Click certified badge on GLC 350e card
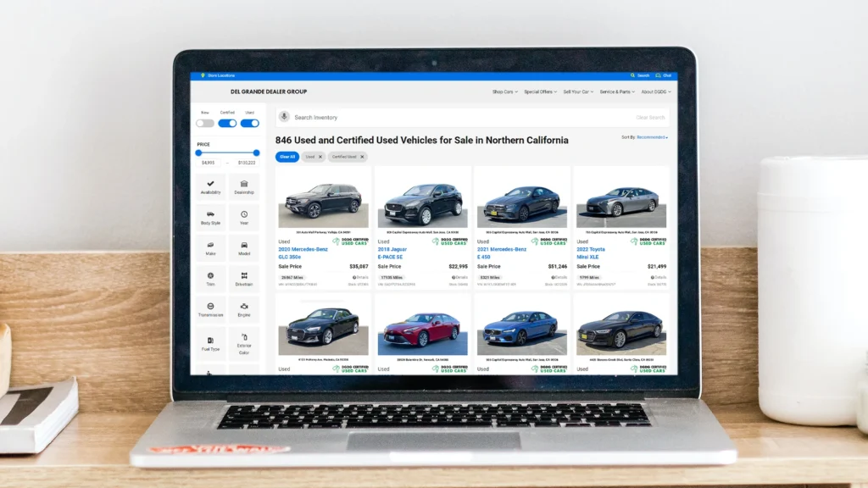This screenshot has height=488, width=868. [350, 241]
